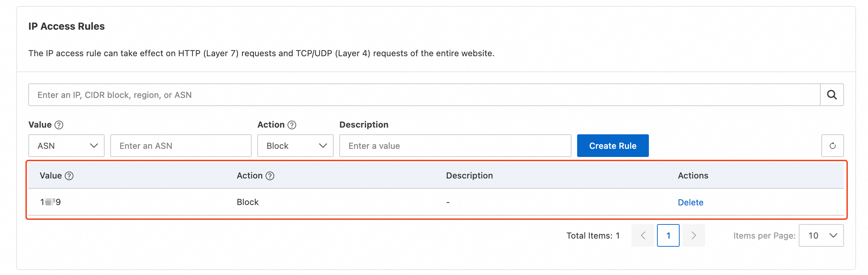868x275 pixels.
Task: Click the rule value cell starting with 1
Action: [51, 202]
